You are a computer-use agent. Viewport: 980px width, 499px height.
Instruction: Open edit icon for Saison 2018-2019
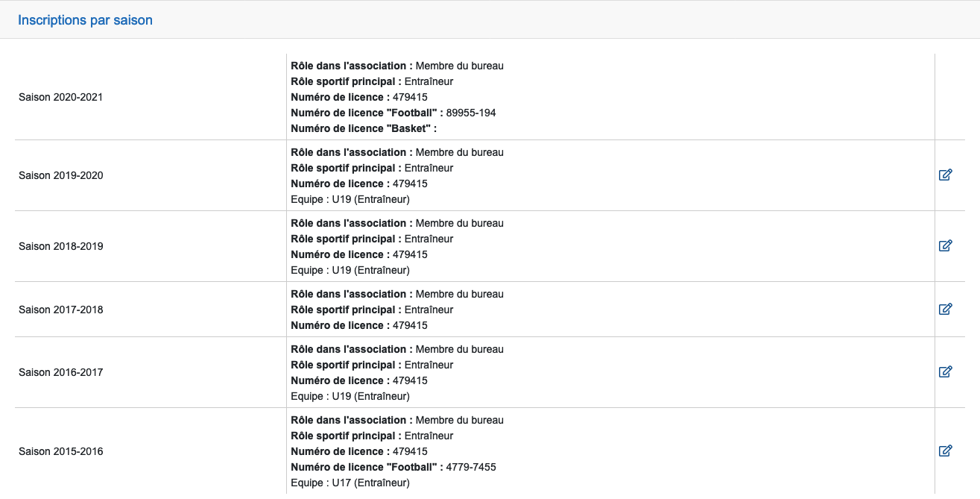point(945,246)
